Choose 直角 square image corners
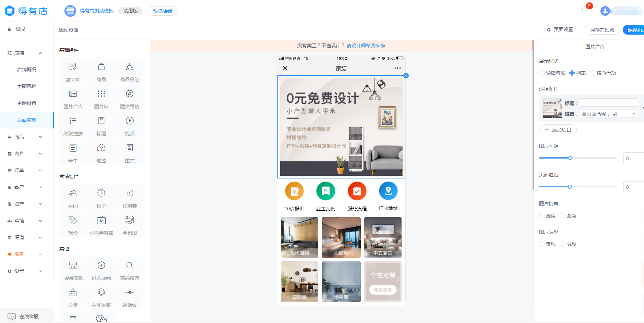 click(547, 216)
